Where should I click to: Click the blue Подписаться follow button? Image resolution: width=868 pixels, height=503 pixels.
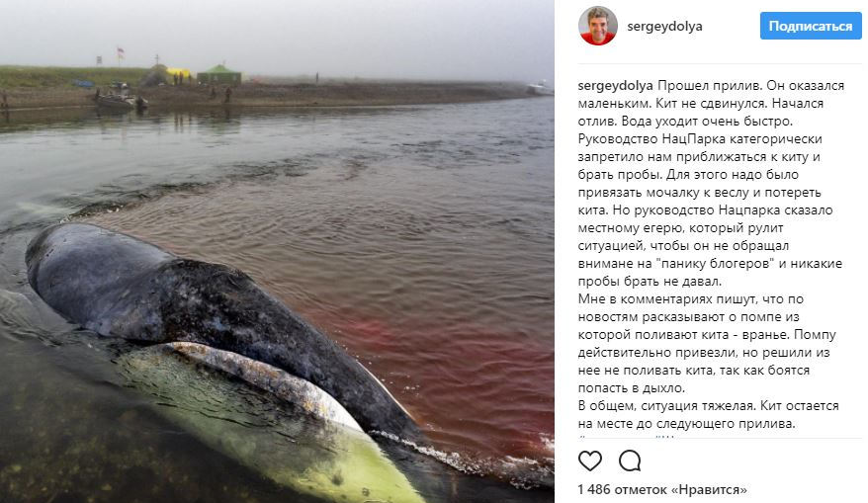811,26
